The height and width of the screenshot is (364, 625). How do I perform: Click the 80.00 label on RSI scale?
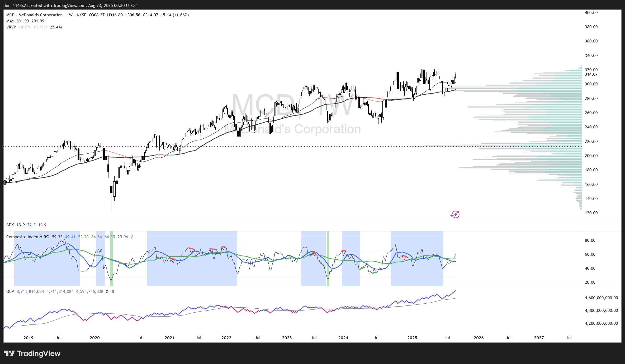click(590, 240)
